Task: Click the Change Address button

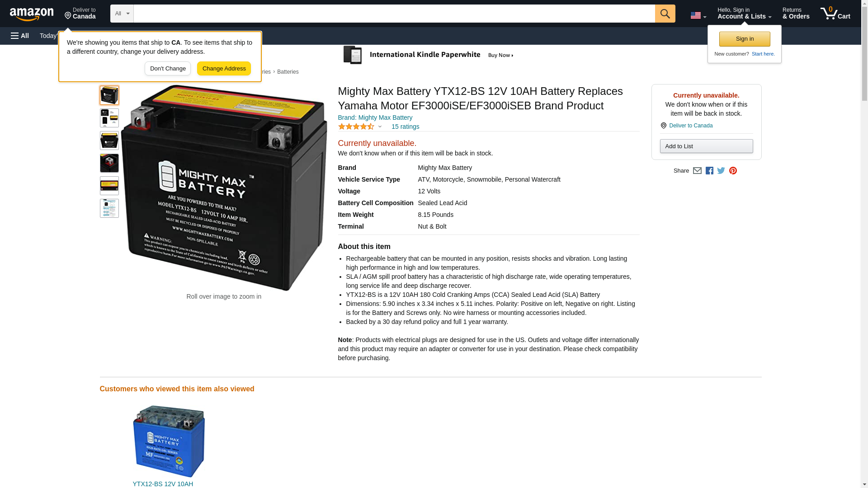Action: (x=224, y=69)
